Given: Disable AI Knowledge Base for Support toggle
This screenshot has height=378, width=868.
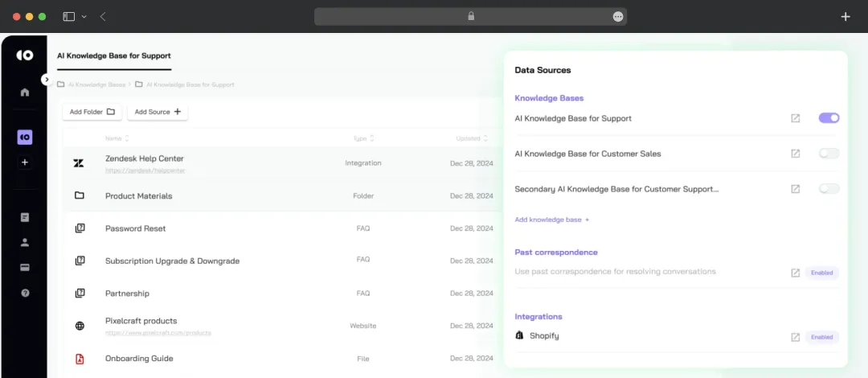Looking at the screenshot, I should click(x=829, y=118).
